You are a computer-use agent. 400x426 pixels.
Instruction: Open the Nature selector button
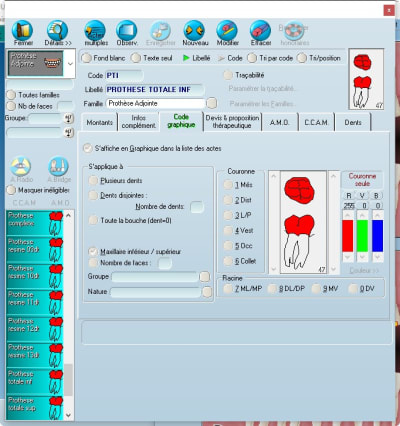(207, 292)
